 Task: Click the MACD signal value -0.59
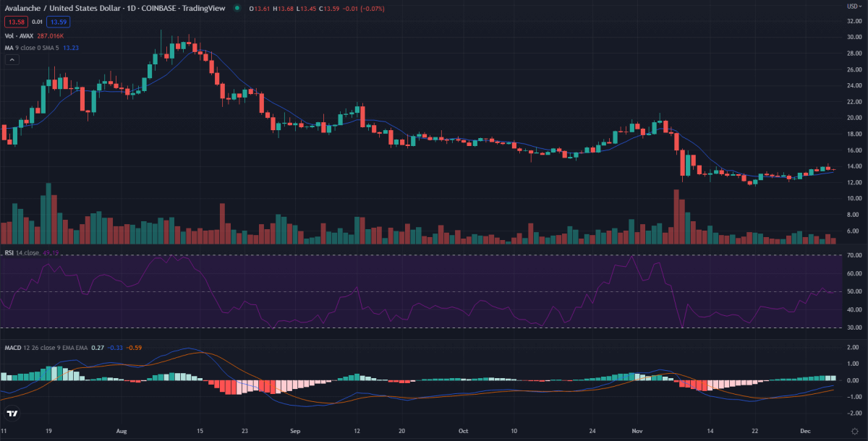pos(135,348)
